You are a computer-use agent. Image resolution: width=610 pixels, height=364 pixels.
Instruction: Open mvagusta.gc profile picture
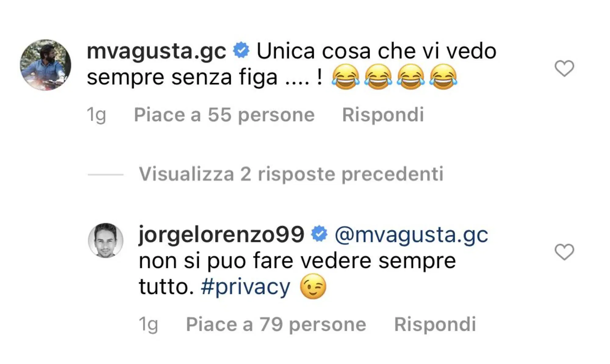coord(45,65)
